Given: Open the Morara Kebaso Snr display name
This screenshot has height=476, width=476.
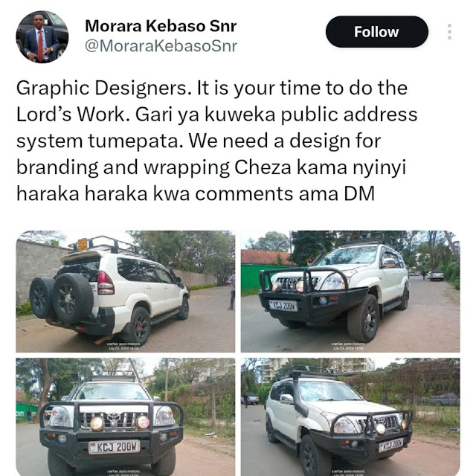Looking at the screenshot, I should coord(161,26).
